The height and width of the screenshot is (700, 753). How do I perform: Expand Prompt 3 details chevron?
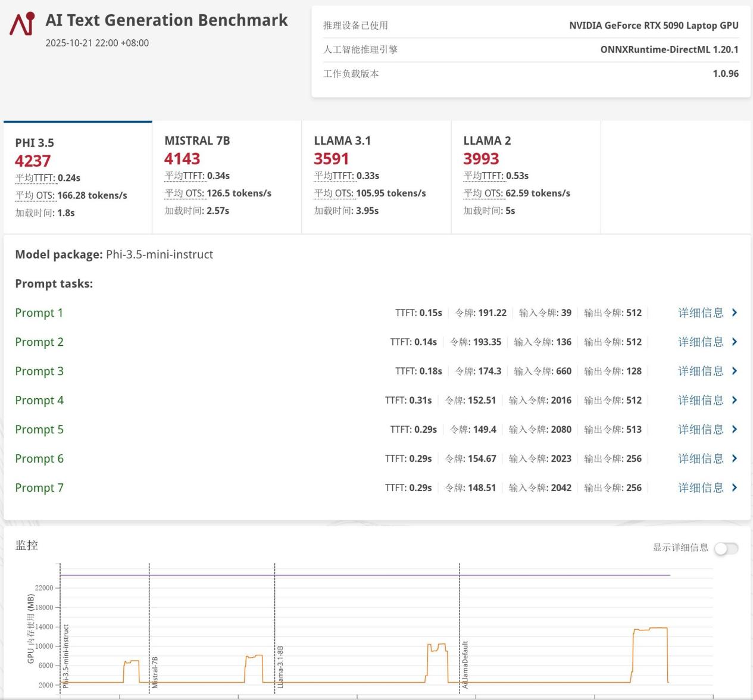pos(735,371)
